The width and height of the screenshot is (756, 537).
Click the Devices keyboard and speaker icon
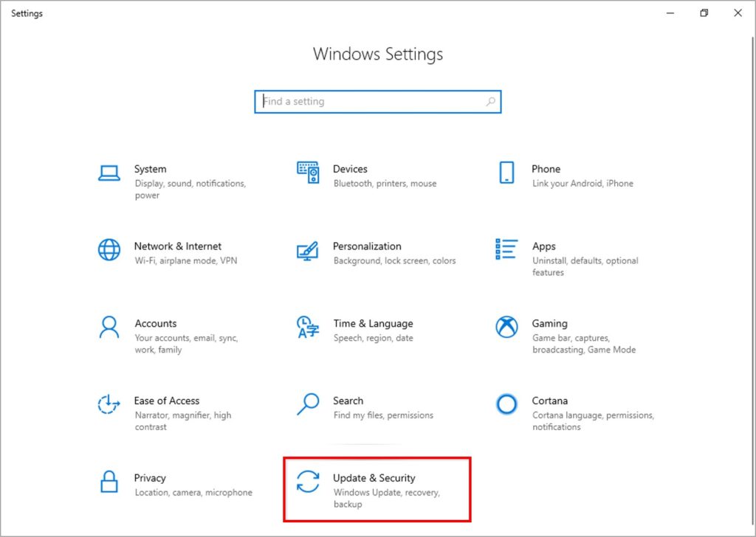tap(308, 173)
